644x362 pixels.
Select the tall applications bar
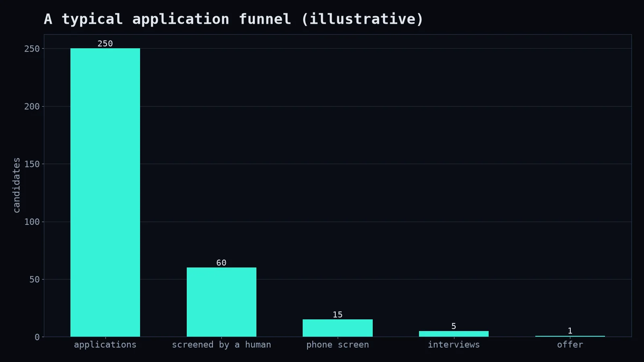105,192
